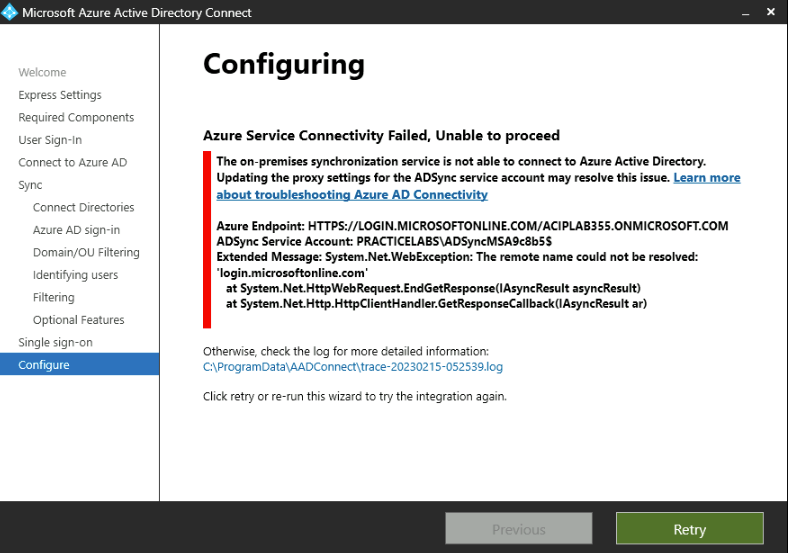Click the Filtering sub-step
The image size is (788, 553).
click(x=53, y=298)
